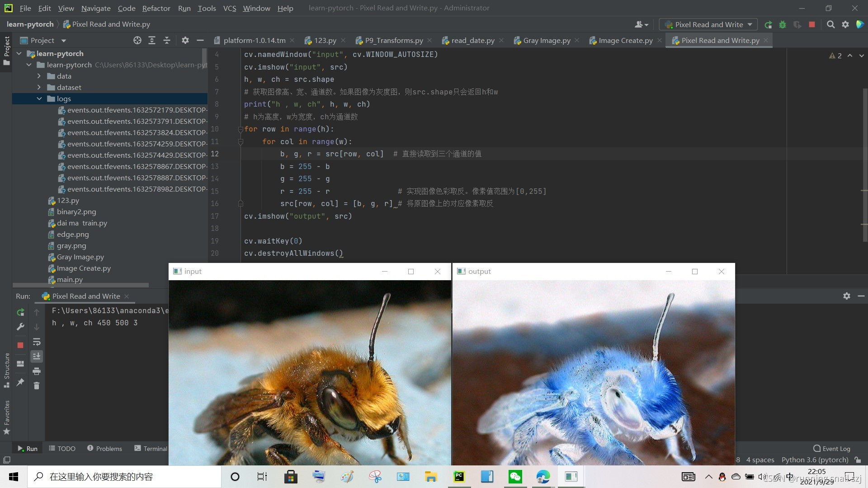Go to next highlighted error arrow
This screenshot has height=488, width=868.
(x=861, y=56)
